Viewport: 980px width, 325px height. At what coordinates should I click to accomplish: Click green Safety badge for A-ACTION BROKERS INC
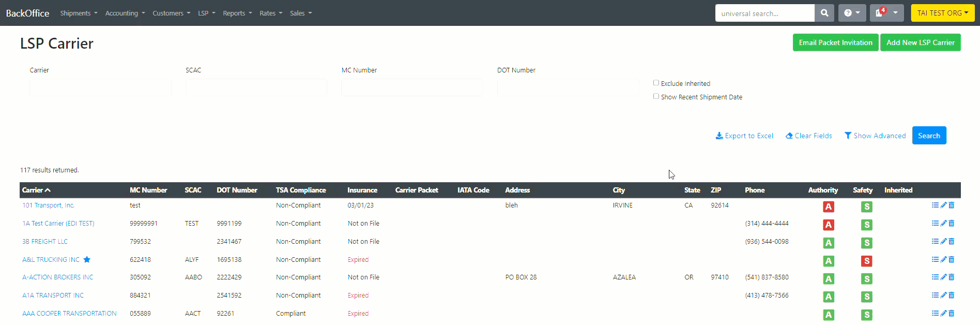pos(867,279)
